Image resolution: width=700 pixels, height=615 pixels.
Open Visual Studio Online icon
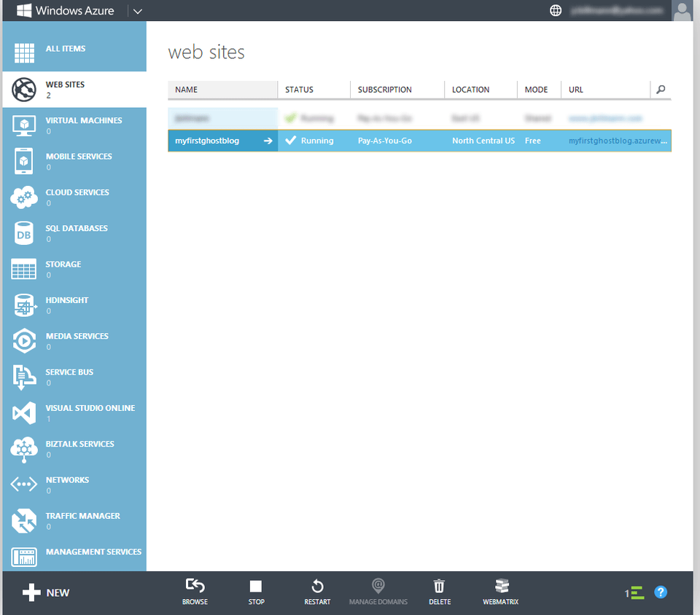[24, 413]
